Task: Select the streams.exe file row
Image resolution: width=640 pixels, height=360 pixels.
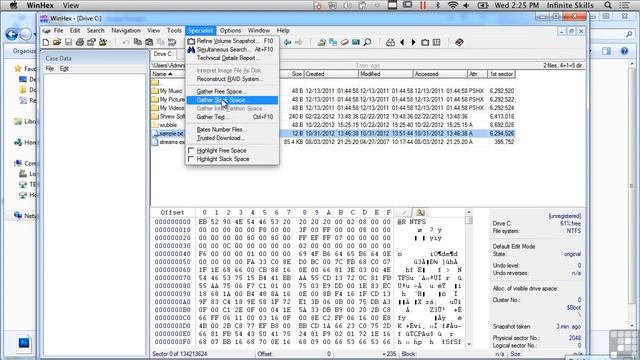Action: [x=333, y=142]
